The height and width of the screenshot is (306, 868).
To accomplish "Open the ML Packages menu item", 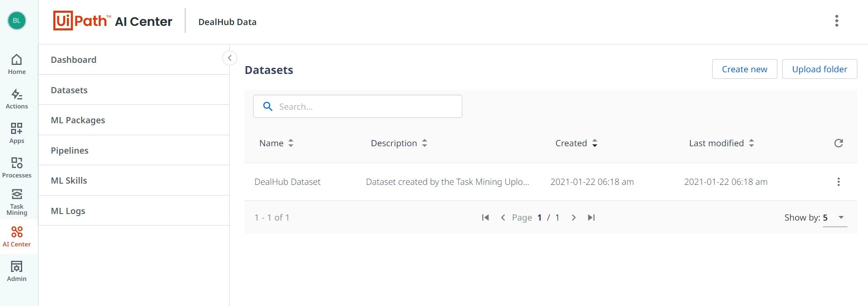I will tap(134, 120).
